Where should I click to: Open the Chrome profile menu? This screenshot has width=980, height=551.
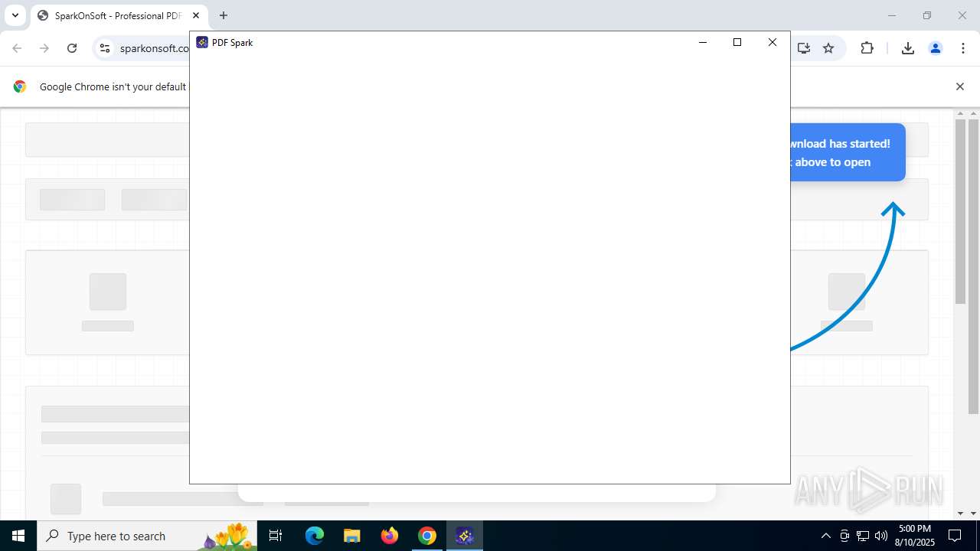point(936,48)
